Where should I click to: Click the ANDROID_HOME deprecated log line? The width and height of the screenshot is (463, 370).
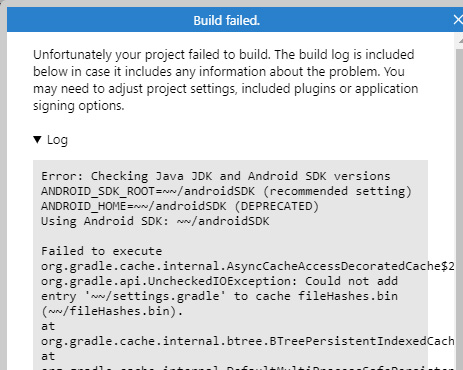tap(180, 206)
